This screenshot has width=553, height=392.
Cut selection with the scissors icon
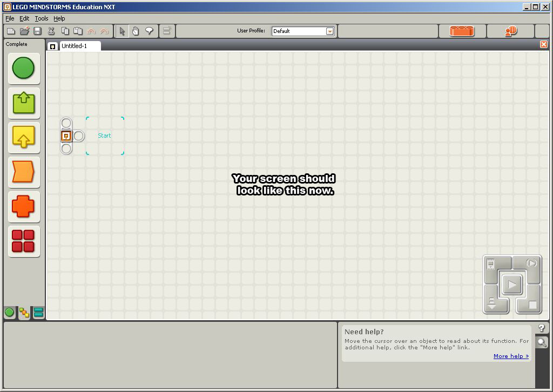[x=51, y=31]
